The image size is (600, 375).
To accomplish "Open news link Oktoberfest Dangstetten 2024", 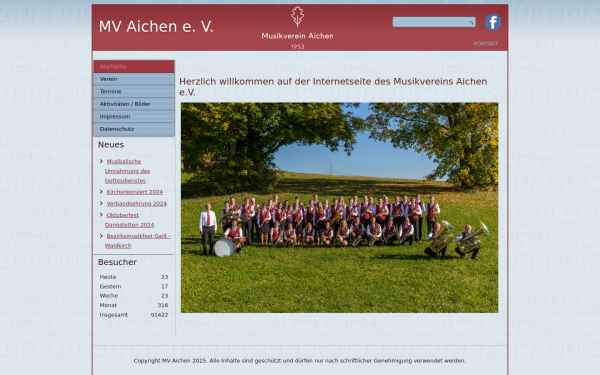I will click(x=129, y=220).
